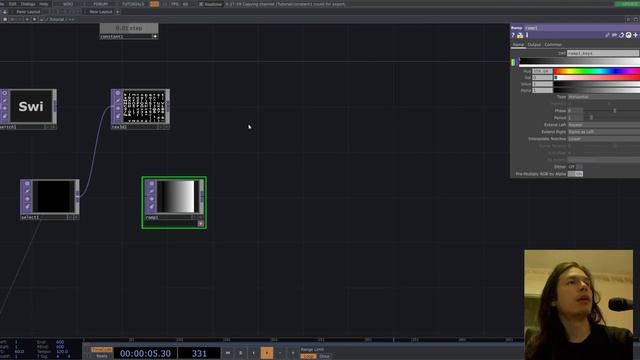Click on the Saturation red slider
This screenshot has height=360, width=640.
point(597,77)
